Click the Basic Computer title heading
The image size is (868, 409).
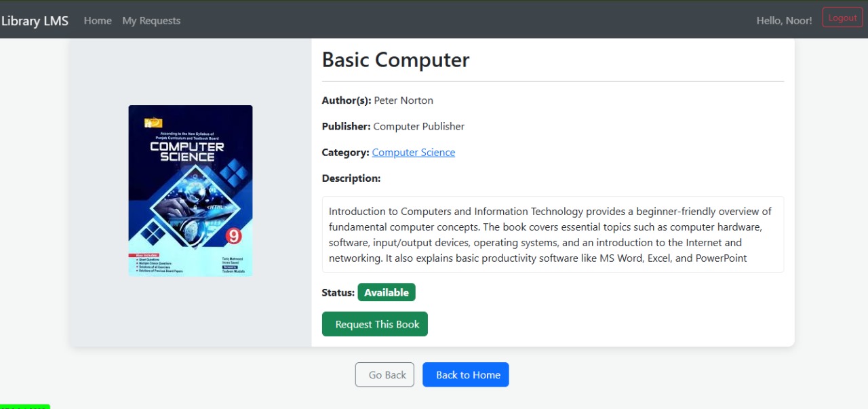tap(395, 60)
